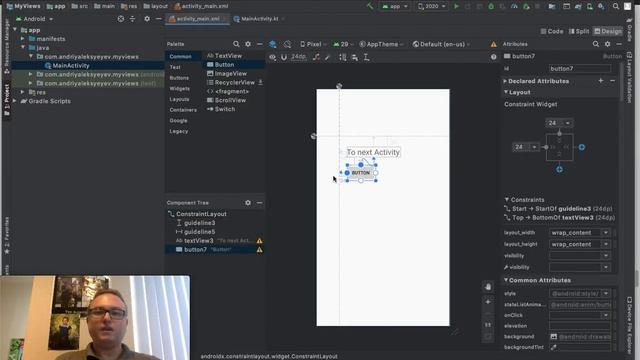Select RecyclerView in Palette
The height and width of the screenshot is (360, 640).
click(x=231, y=82)
